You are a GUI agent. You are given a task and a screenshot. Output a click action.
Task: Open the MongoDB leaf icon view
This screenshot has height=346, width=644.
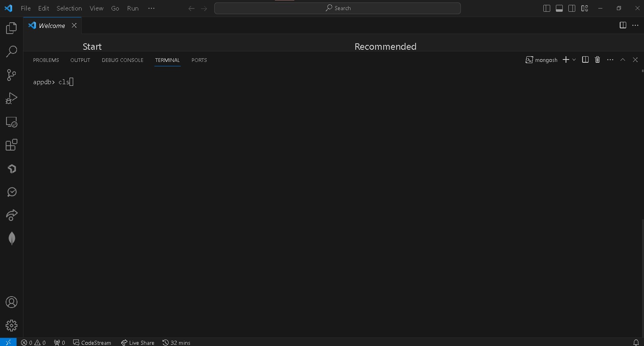(x=12, y=238)
